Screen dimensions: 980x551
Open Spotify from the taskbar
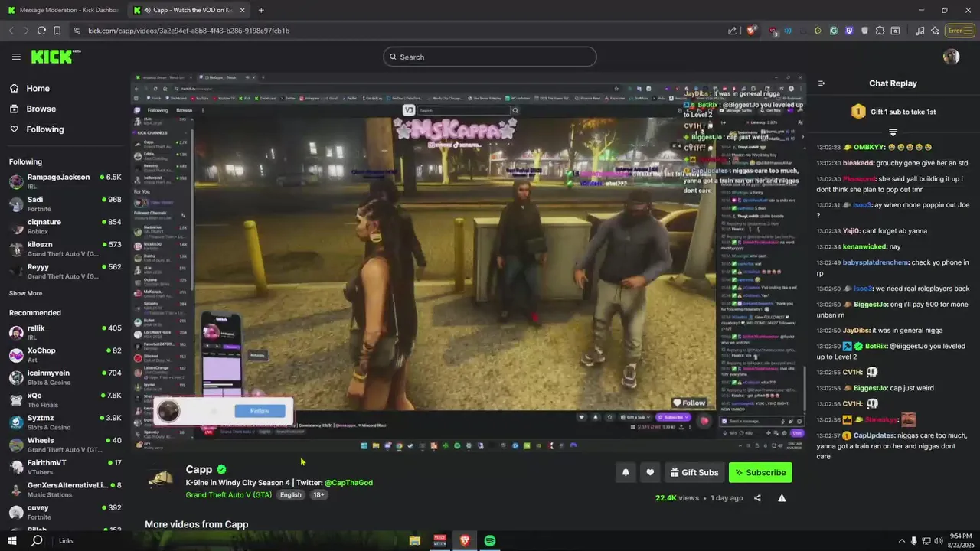click(490, 541)
